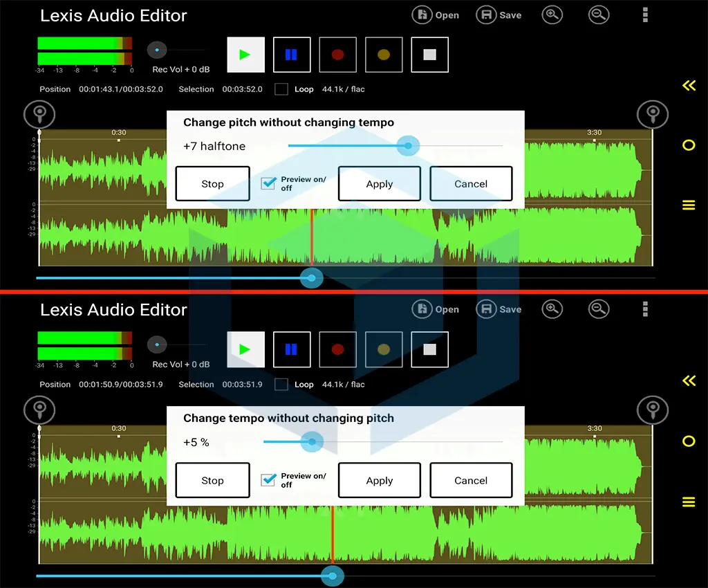Toggle the Loop checkbox in top editor

click(x=281, y=89)
